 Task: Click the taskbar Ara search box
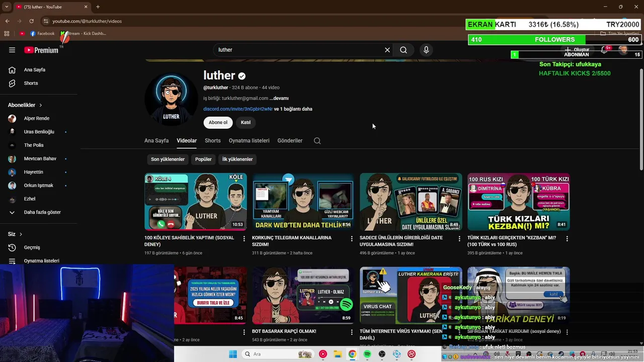pyautogui.click(x=277, y=354)
